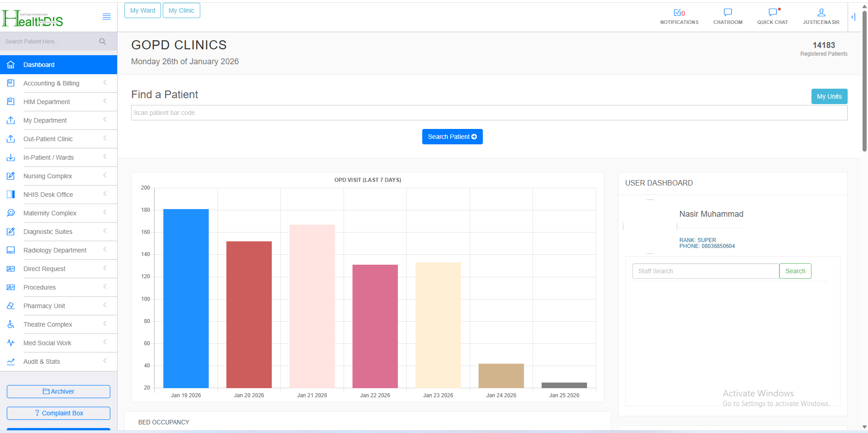Click the Theatre Complex wheelchair icon
The image size is (868, 433).
[11, 324]
